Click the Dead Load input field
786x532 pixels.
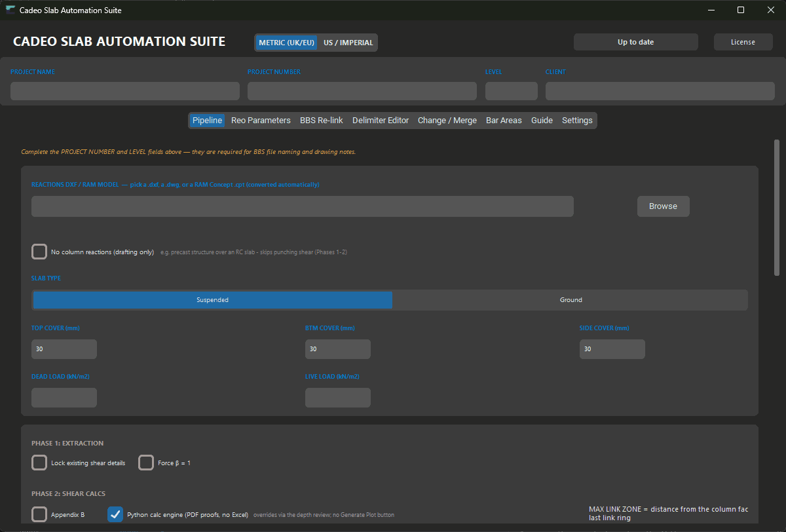pyautogui.click(x=64, y=398)
